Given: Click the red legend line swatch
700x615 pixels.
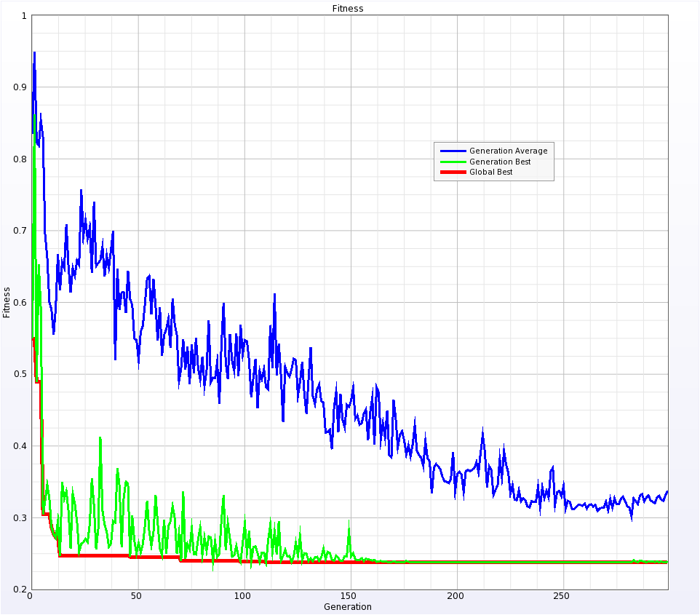Looking at the screenshot, I should [453, 172].
